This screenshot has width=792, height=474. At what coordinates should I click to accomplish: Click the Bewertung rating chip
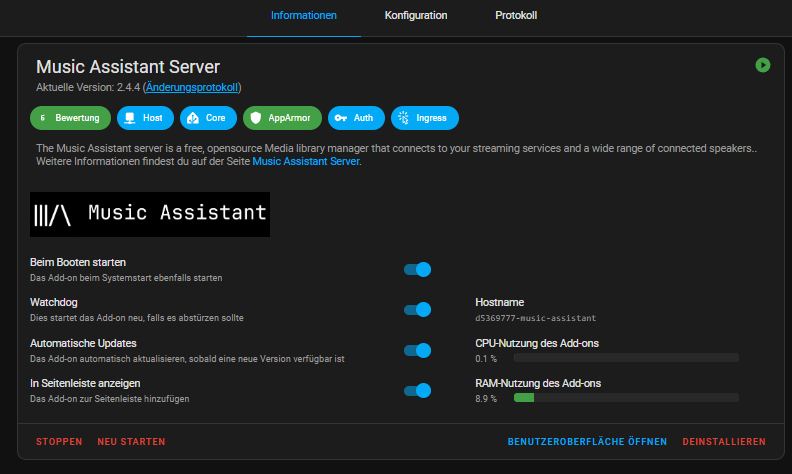point(69,118)
